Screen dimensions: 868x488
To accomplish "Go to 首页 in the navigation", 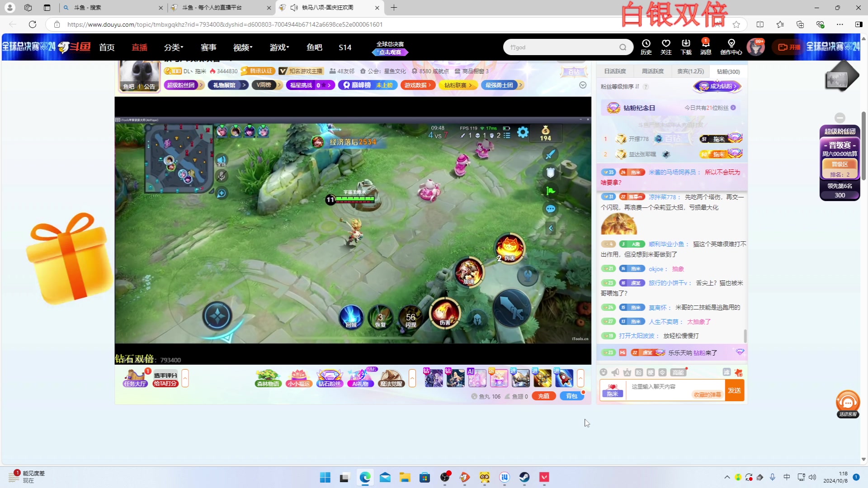I will point(107,47).
